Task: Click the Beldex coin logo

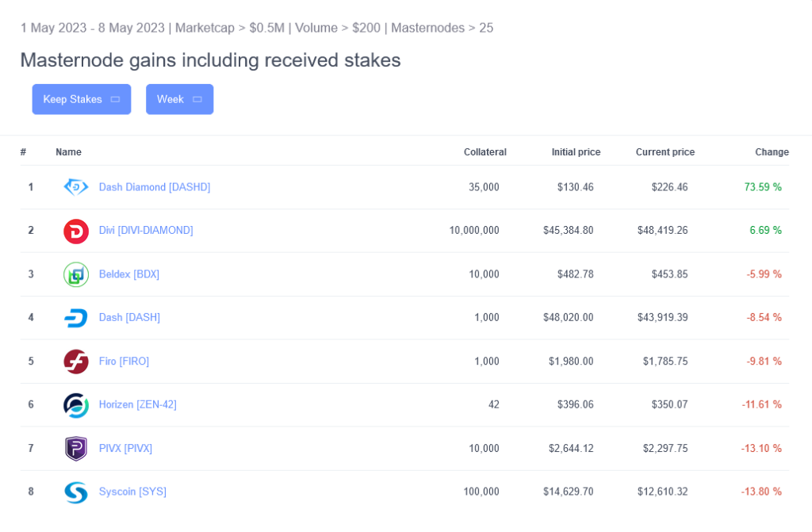Action: 76,274
